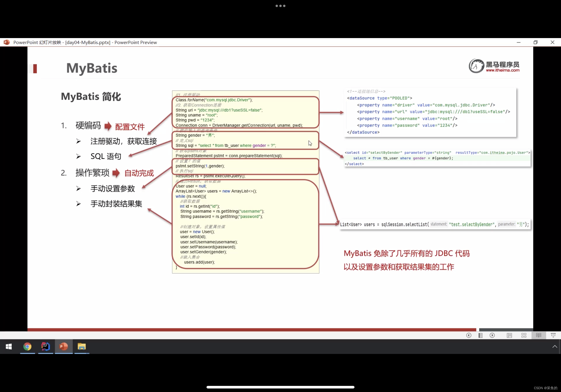Viewport: 561px width, 392px height.
Task: Restore down the PowerPoint Preview window
Action: coord(535,42)
